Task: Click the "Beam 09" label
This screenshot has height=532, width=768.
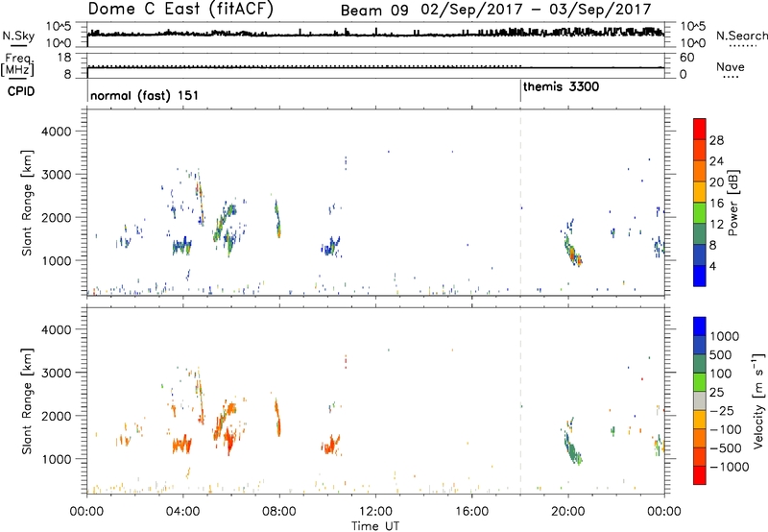Action: pyautogui.click(x=374, y=11)
